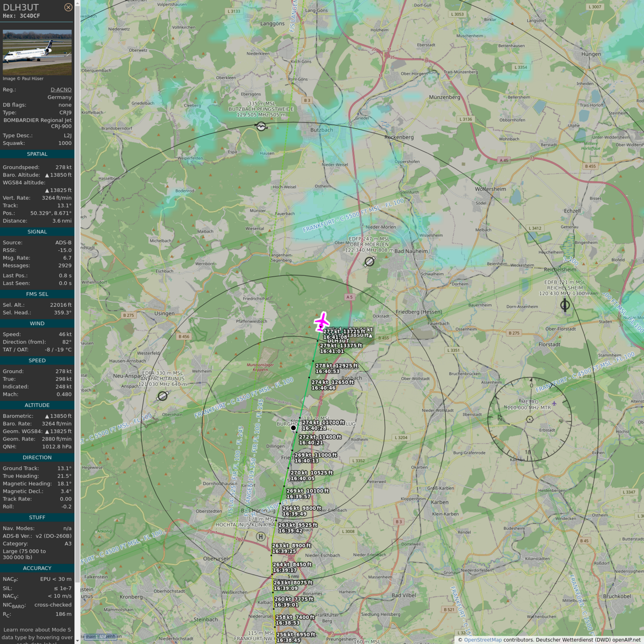This screenshot has height=644, width=644.
Task: Select the small purple aircraft near METRO
Action: [x=554, y=403]
